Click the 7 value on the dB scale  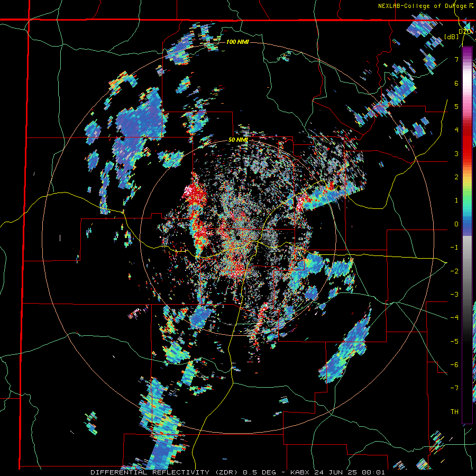pos(456,59)
